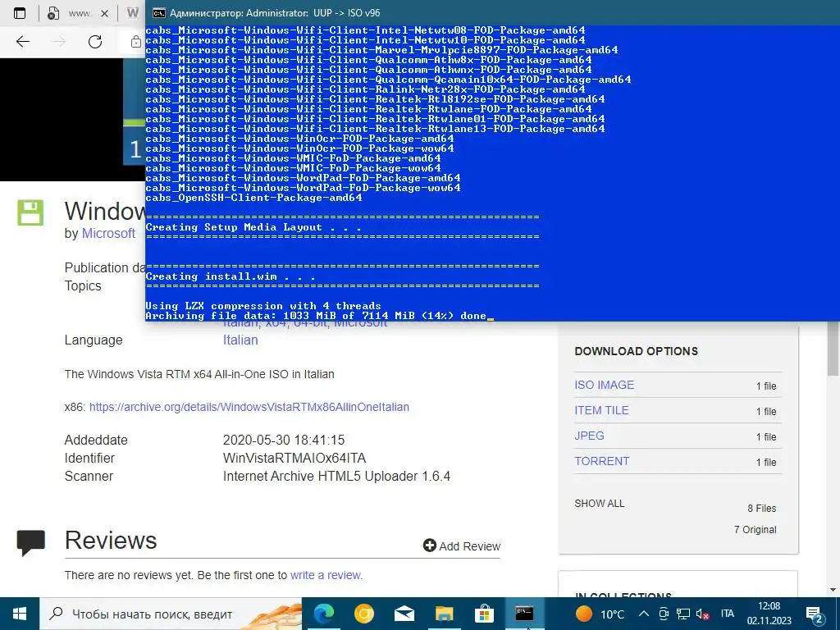Open File Explorer from the taskbar
840x630 pixels.
[444, 614]
